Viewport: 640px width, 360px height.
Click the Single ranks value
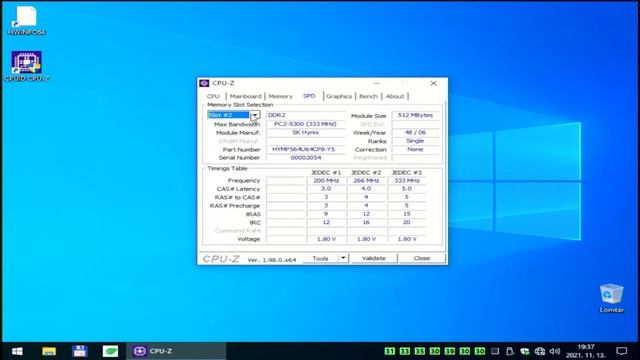[415, 141]
